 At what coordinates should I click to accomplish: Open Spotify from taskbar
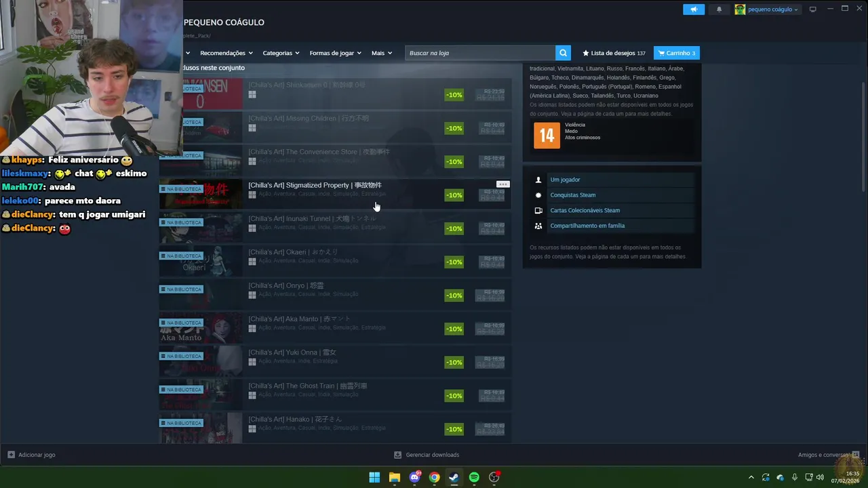click(474, 477)
